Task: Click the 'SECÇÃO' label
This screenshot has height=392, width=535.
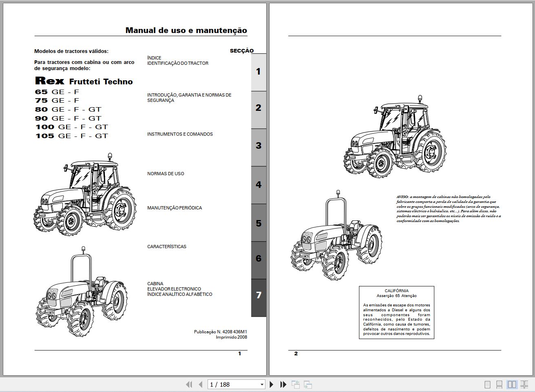Action: (x=242, y=51)
